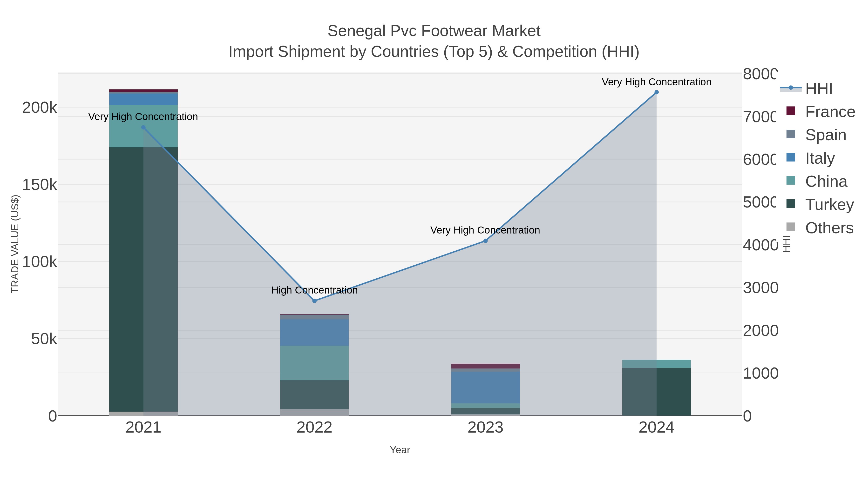Click the 100k trade value tick label
This screenshot has height=488, width=868.
point(40,262)
